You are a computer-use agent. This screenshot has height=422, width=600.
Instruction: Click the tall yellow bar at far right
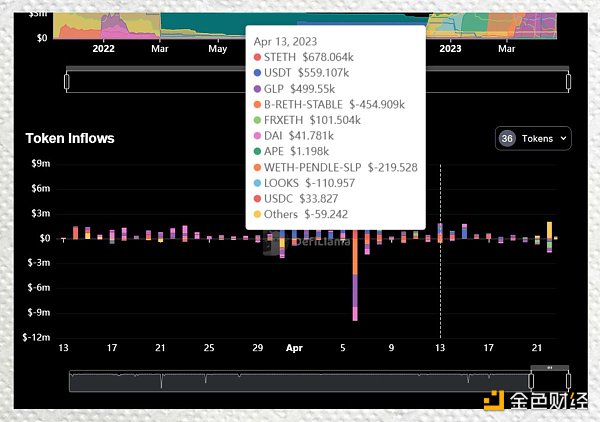[x=550, y=230]
